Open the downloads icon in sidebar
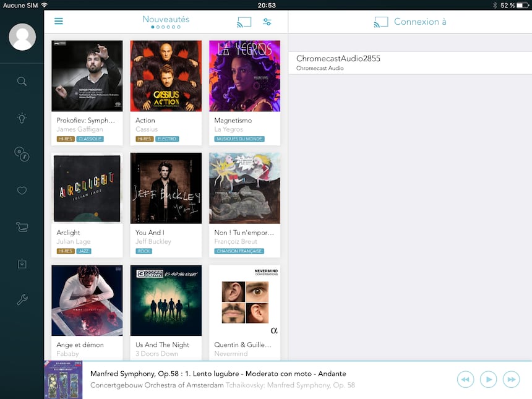The image size is (532, 399). point(22,264)
